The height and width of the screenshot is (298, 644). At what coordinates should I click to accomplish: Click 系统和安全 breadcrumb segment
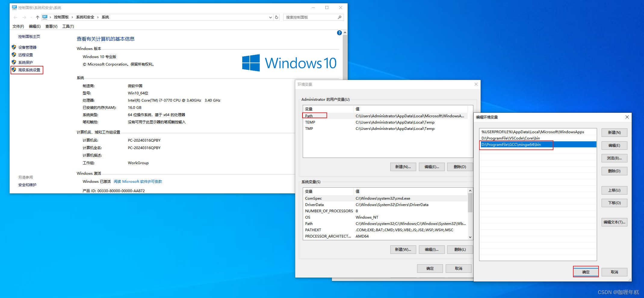click(85, 17)
